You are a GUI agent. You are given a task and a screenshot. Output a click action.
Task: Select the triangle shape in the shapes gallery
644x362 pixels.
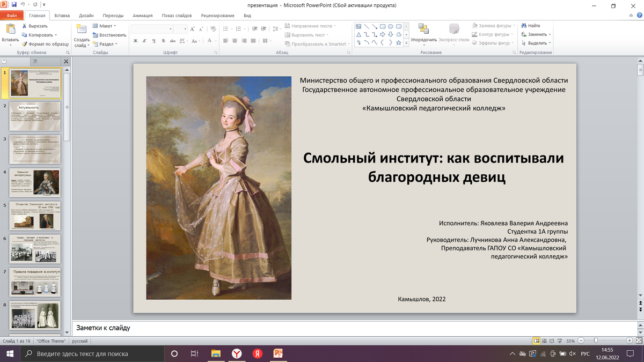click(x=358, y=34)
